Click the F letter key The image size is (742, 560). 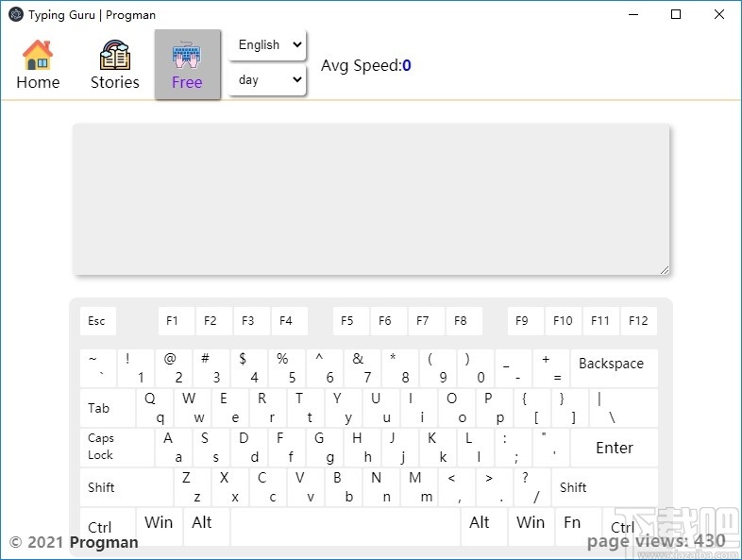point(287,448)
